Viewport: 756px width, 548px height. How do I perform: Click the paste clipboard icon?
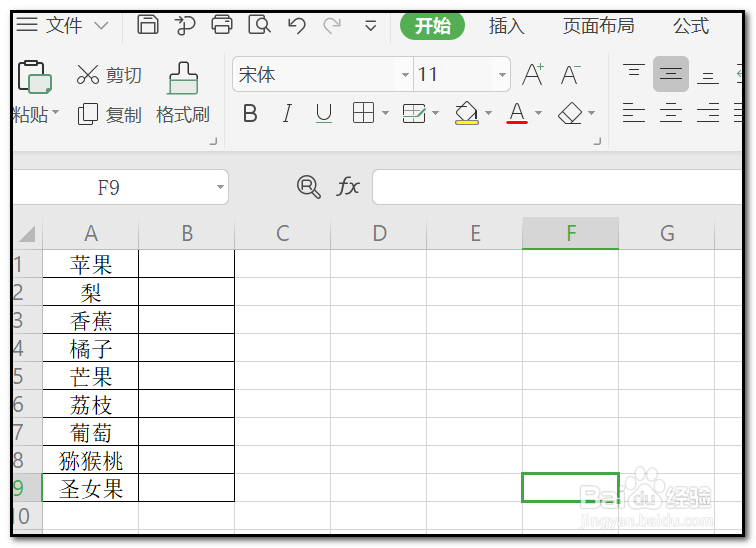pyautogui.click(x=34, y=77)
